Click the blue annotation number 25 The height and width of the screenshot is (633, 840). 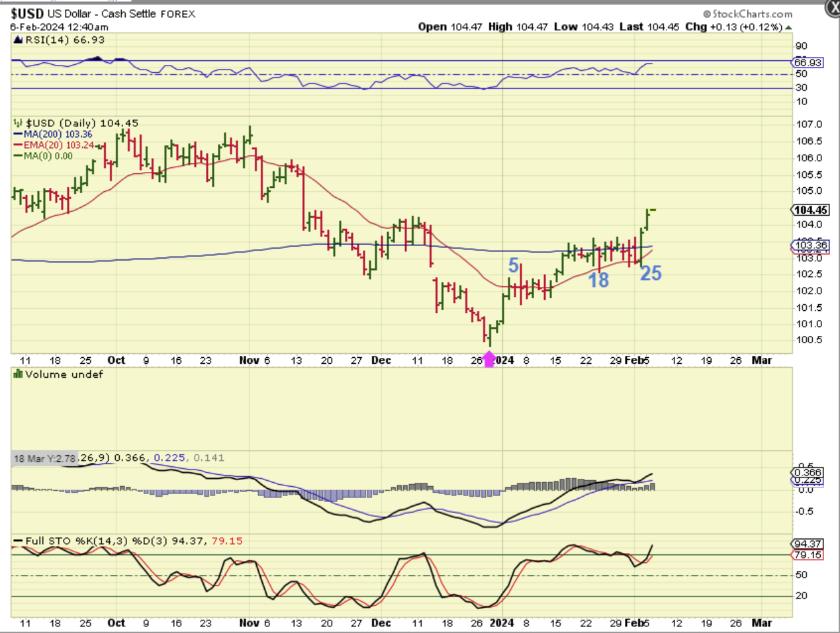[x=651, y=273]
